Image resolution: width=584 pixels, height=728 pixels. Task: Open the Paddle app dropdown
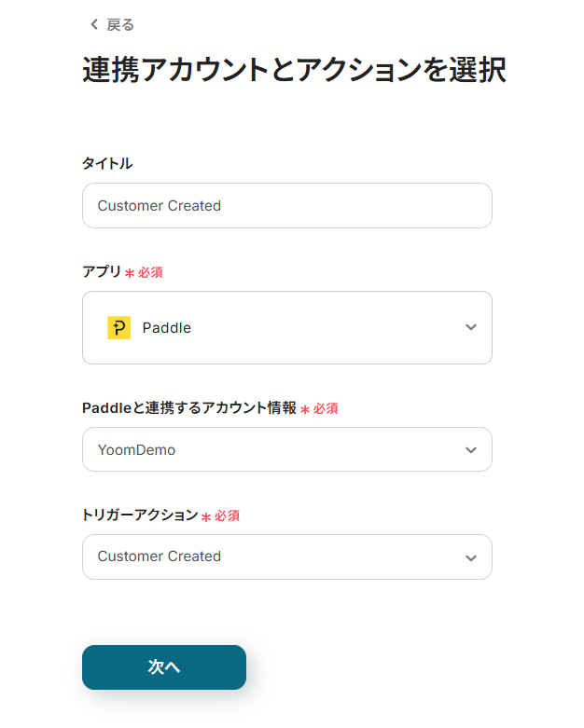[286, 327]
